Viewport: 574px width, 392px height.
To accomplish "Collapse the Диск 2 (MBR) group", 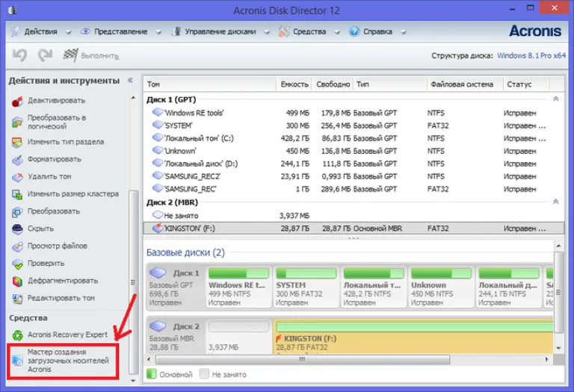I will [x=556, y=202].
